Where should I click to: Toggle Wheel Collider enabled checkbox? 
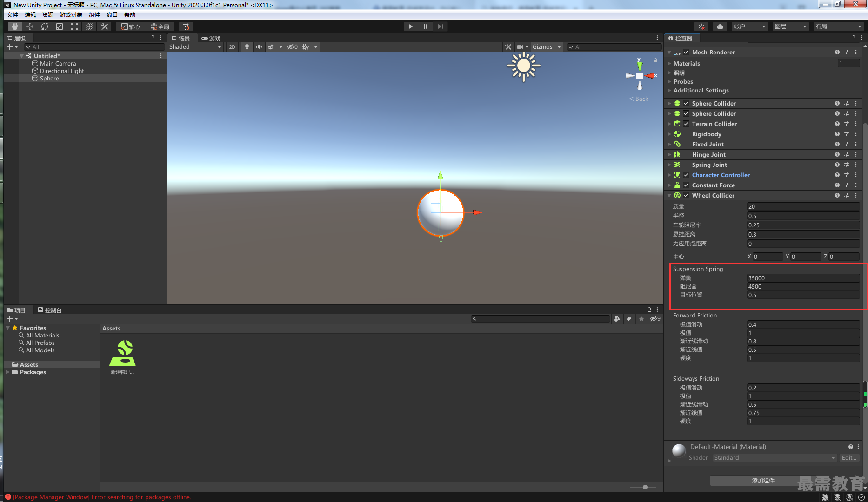pos(686,195)
